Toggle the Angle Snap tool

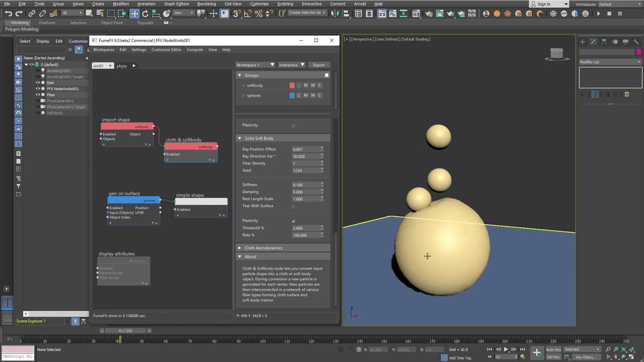click(x=248, y=14)
